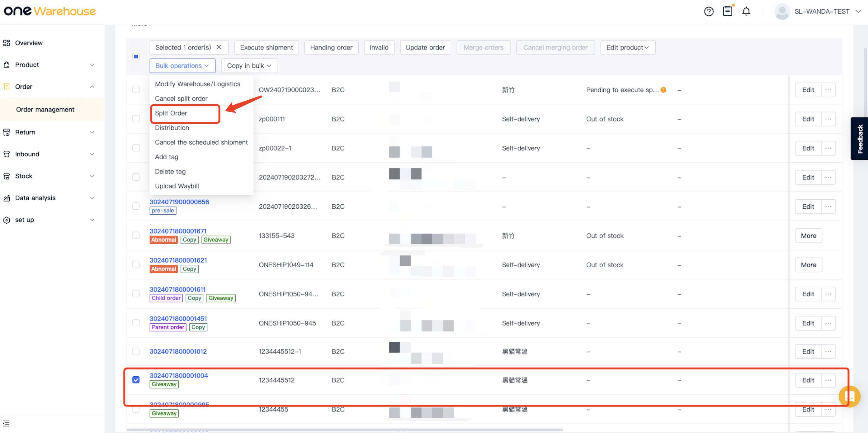Image resolution: width=868 pixels, height=433 pixels.
Task: Click the Update order button
Action: click(425, 48)
